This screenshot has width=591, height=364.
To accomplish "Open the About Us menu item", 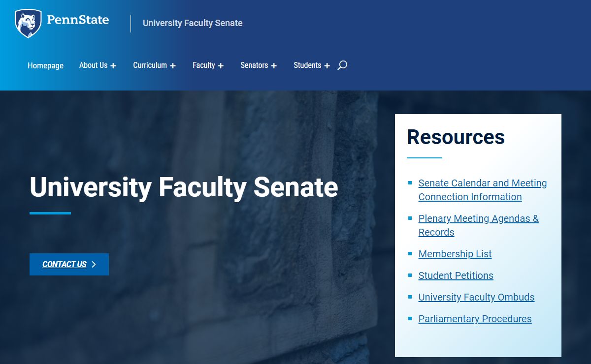I will pos(93,65).
